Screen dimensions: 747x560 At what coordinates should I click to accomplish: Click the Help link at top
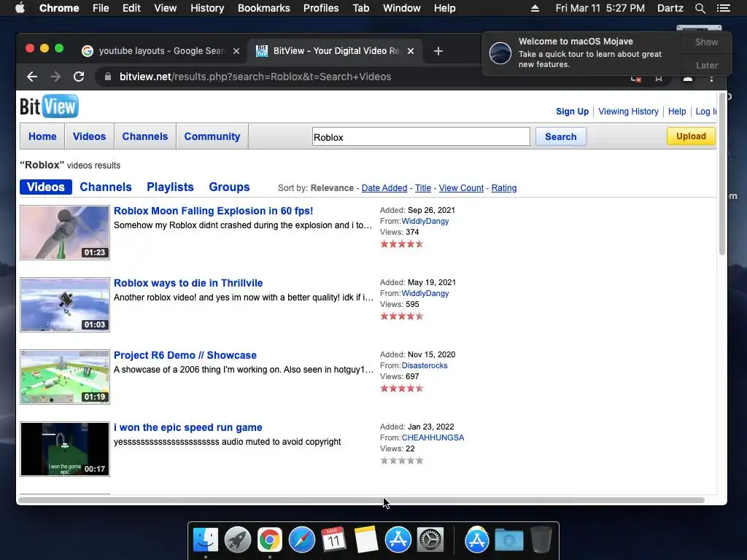point(677,112)
